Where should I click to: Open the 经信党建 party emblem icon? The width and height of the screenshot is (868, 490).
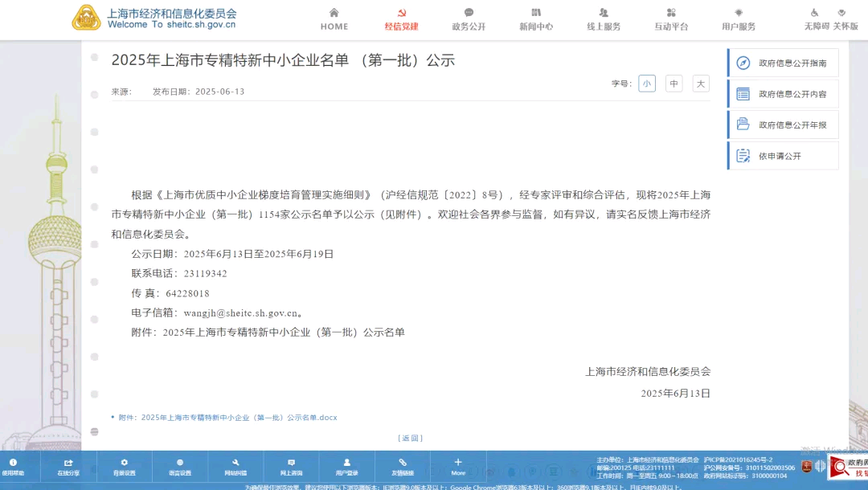[402, 13]
